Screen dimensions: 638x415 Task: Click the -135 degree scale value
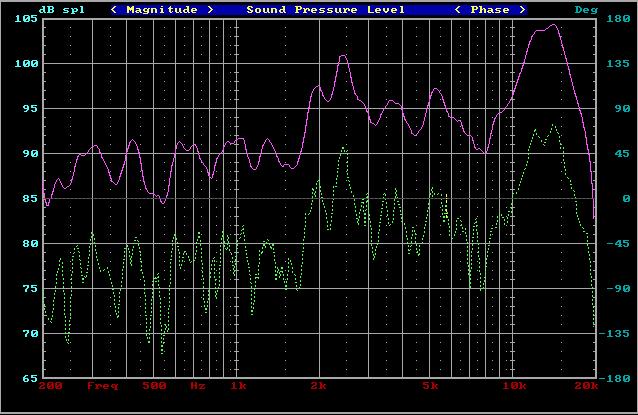pos(614,334)
